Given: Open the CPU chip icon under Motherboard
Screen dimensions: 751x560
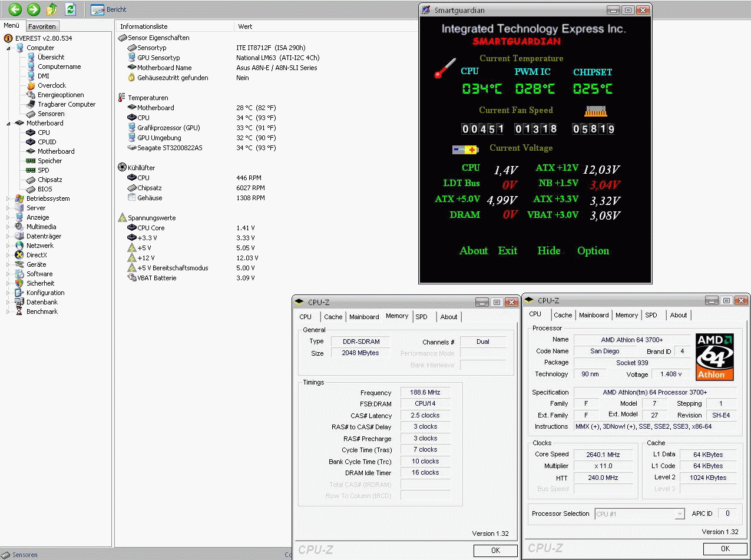Looking at the screenshot, I should pos(31,132).
